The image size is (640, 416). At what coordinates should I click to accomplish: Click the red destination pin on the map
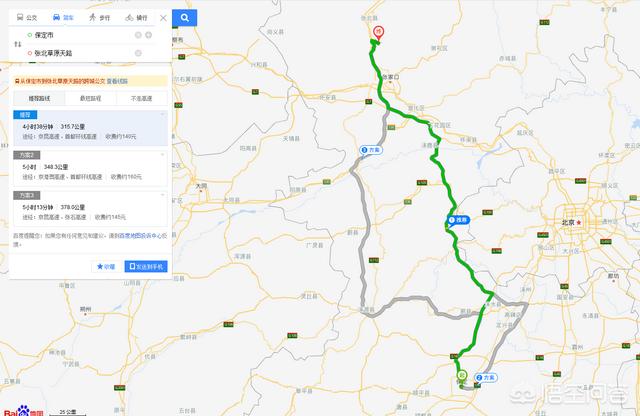379,33
